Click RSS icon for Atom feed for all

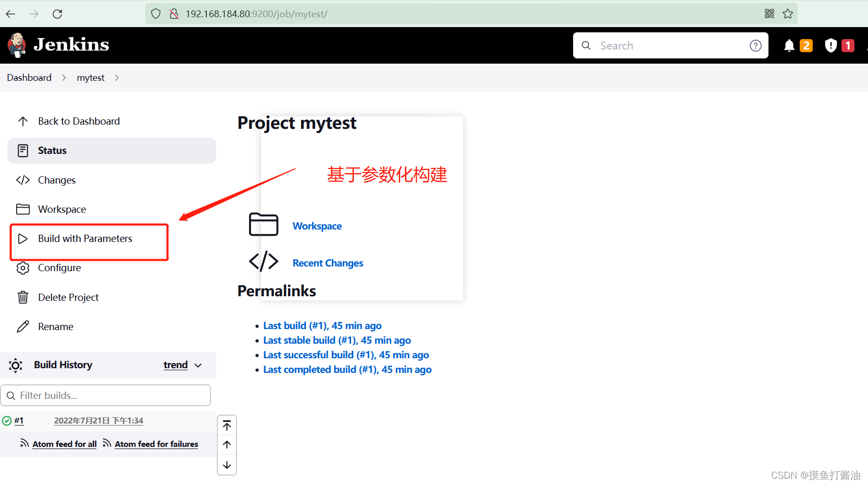24,443
